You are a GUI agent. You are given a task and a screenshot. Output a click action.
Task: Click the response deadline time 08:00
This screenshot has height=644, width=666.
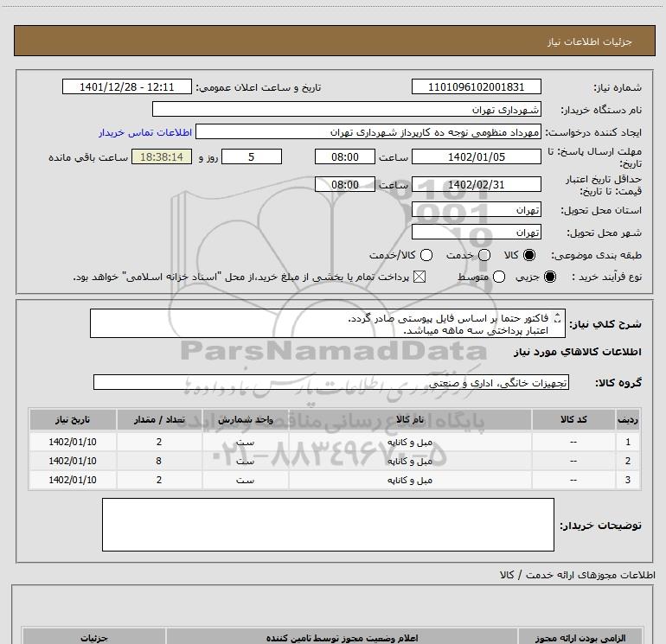pos(345,156)
